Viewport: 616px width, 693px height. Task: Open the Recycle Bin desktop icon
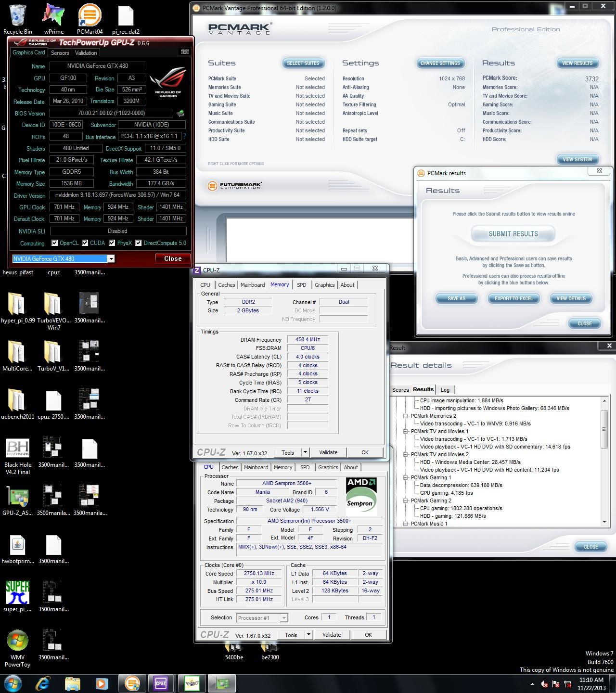point(18,19)
